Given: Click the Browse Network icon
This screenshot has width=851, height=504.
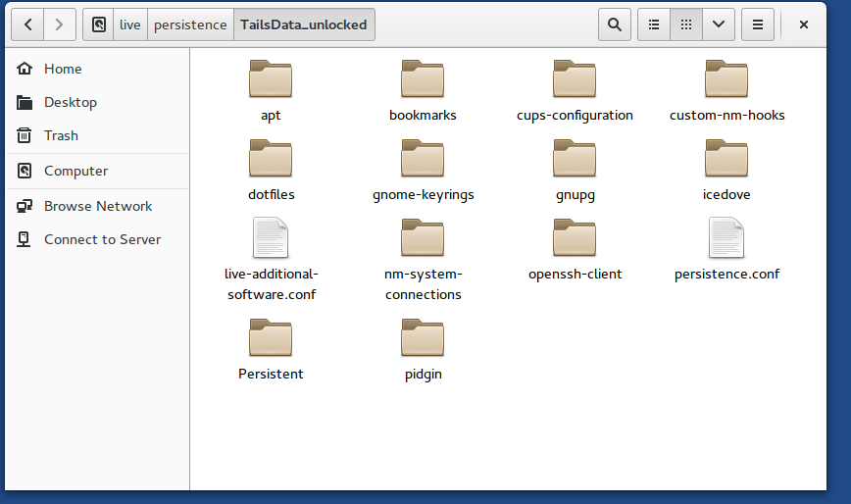Looking at the screenshot, I should pos(24,206).
